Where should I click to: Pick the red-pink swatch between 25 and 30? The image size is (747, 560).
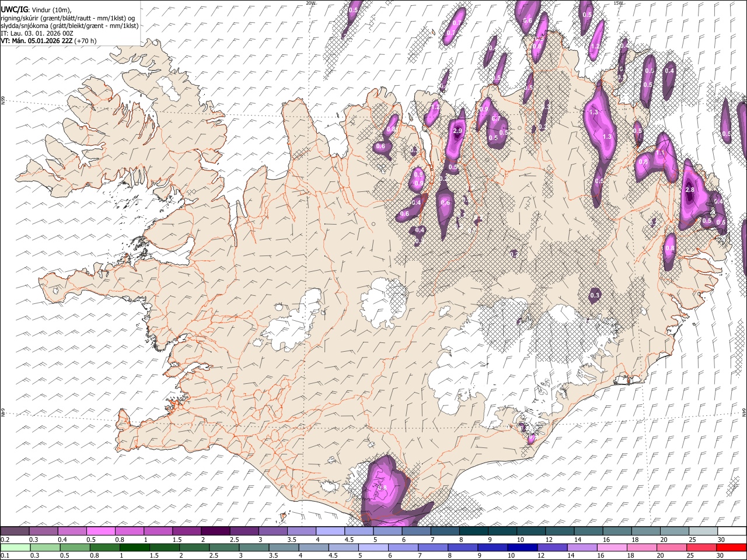pos(701,548)
